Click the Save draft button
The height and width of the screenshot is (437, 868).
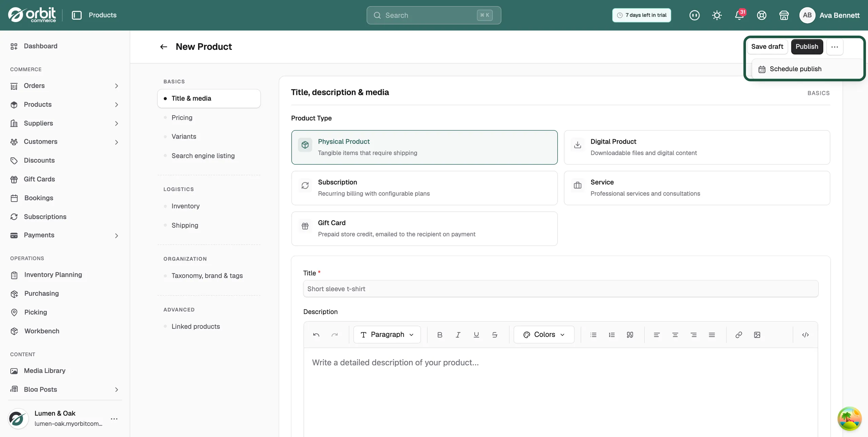click(767, 47)
